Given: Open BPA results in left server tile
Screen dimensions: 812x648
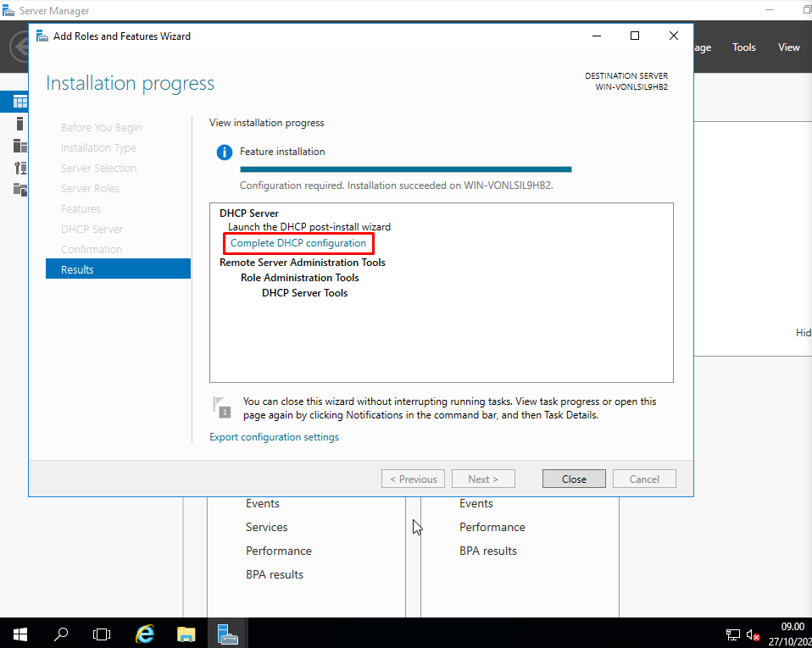Looking at the screenshot, I should click(275, 574).
